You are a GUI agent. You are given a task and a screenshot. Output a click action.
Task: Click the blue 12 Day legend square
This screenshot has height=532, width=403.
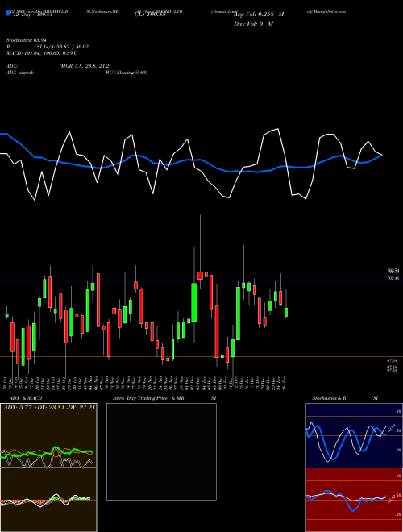8,14
